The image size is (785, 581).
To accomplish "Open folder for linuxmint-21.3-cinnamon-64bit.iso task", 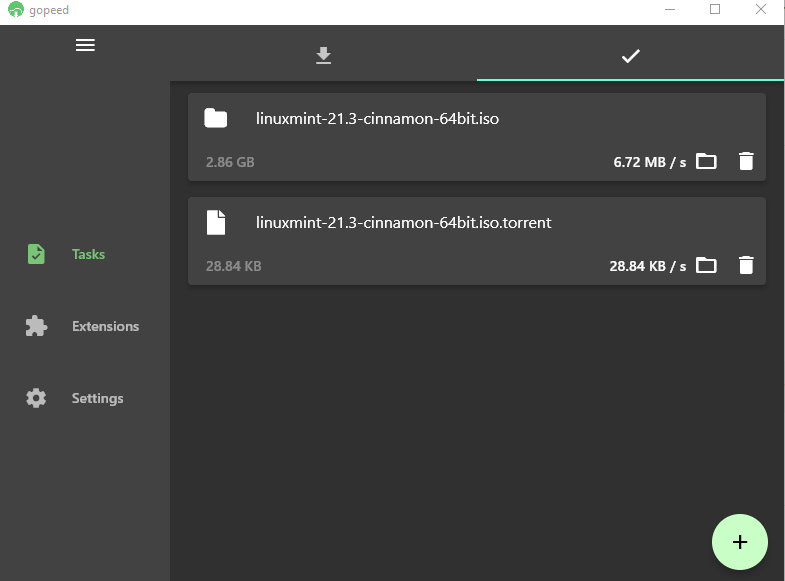I will [706, 161].
